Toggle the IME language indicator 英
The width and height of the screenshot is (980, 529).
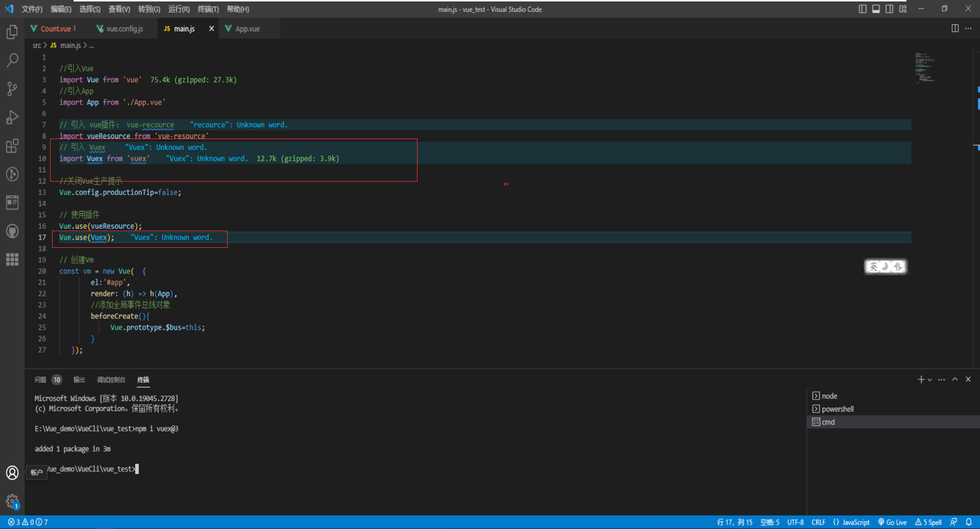point(873,267)
